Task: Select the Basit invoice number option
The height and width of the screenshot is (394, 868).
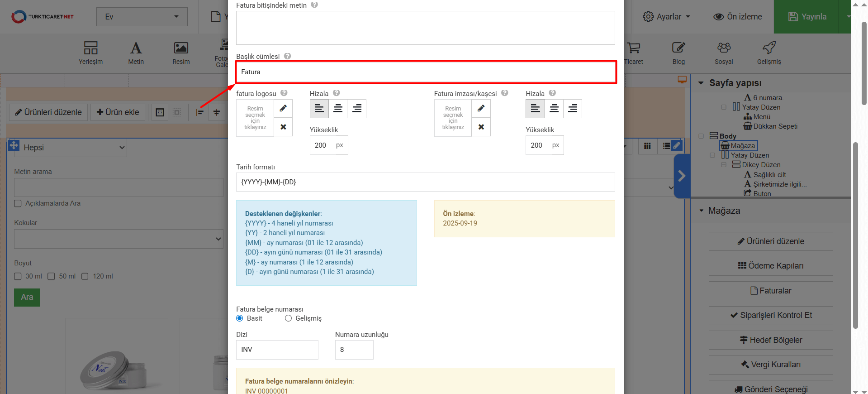Action: point(240,318)
